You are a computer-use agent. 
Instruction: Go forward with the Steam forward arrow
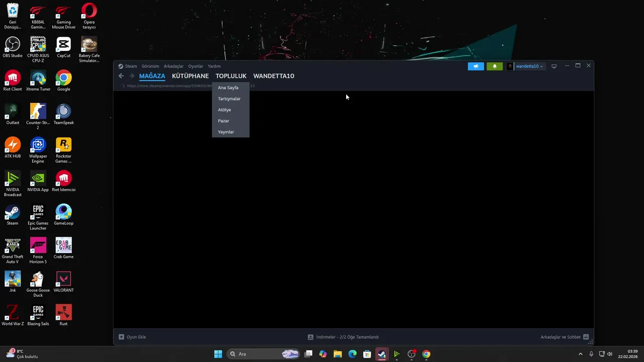click(132, 76)
